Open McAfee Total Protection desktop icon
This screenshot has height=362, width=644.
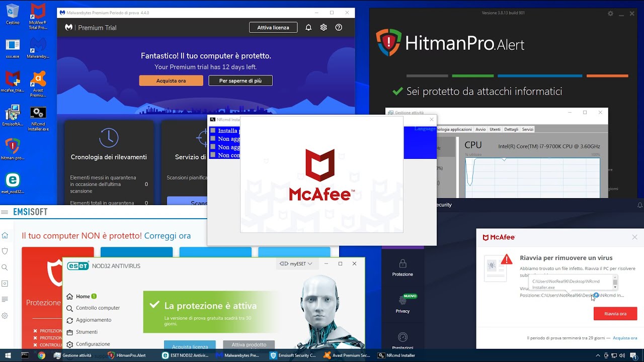coord(38,16)
